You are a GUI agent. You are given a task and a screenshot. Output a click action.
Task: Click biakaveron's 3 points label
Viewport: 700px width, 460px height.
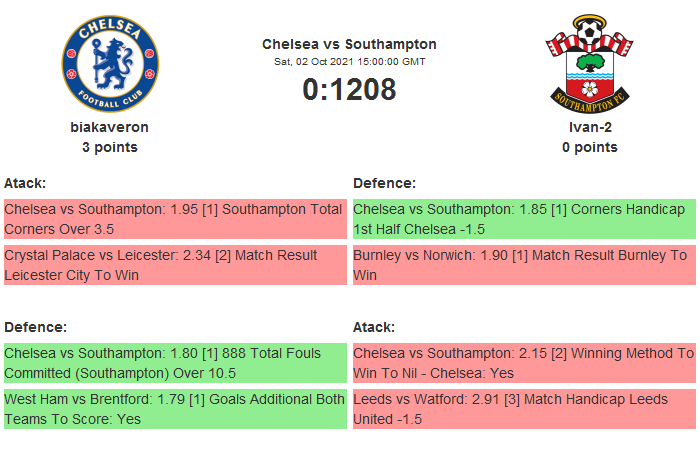(110, 147)
